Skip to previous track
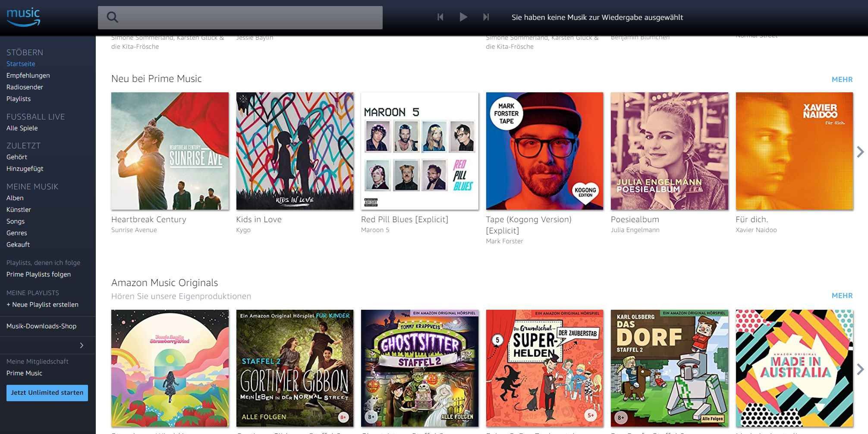This screenshot has width=868, height=434. click(440, 17)
